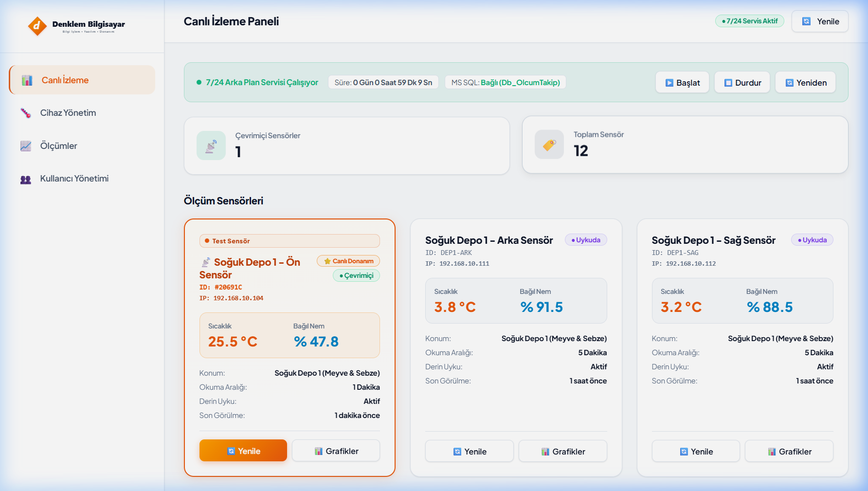
Task: Click the Uykuda badge on Arka Sensör
Action: pyautogui.click(x=586, y=240)
